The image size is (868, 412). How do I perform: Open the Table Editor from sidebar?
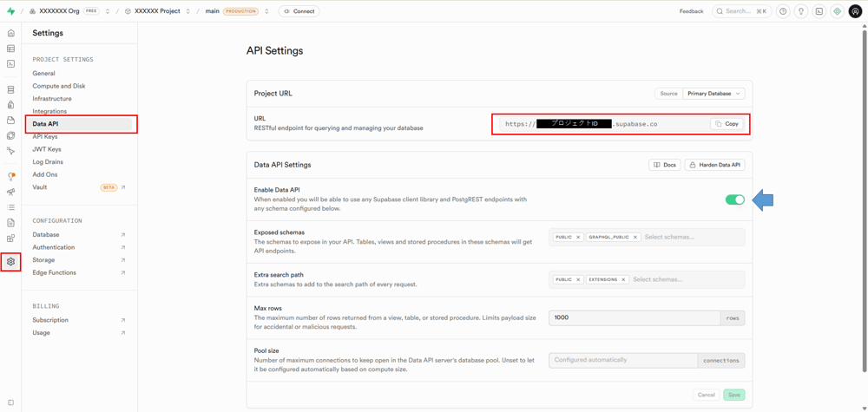tap(10, 49)
